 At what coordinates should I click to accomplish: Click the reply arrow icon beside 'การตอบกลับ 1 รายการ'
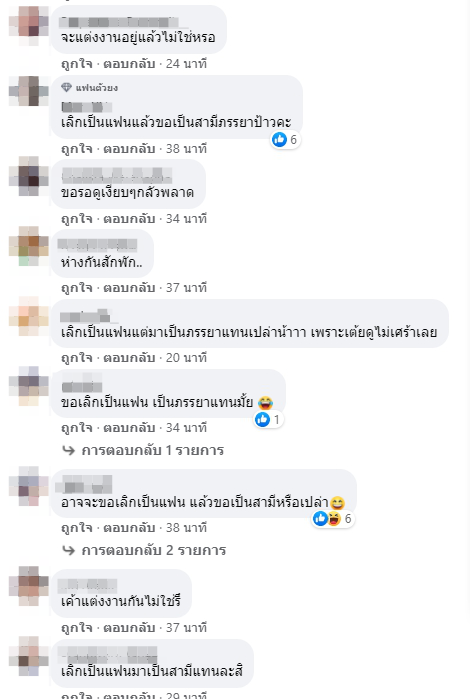coord(68,451)
